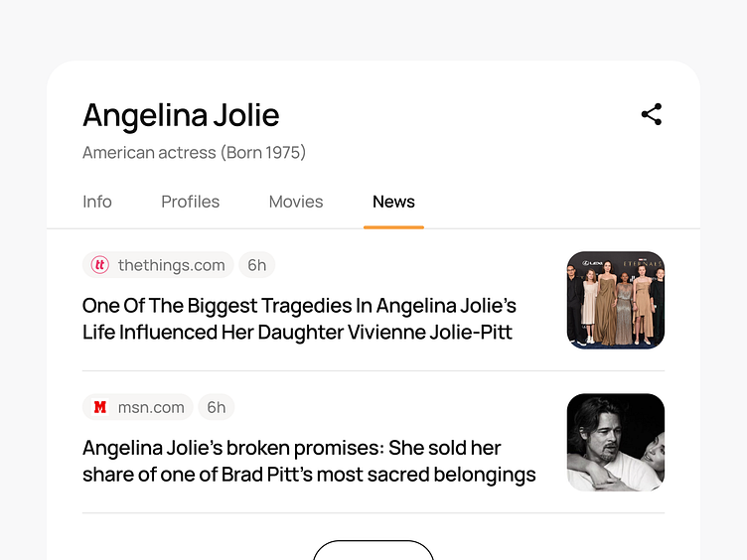Click the partially visible button below news
747x560 pixels.
373,550
